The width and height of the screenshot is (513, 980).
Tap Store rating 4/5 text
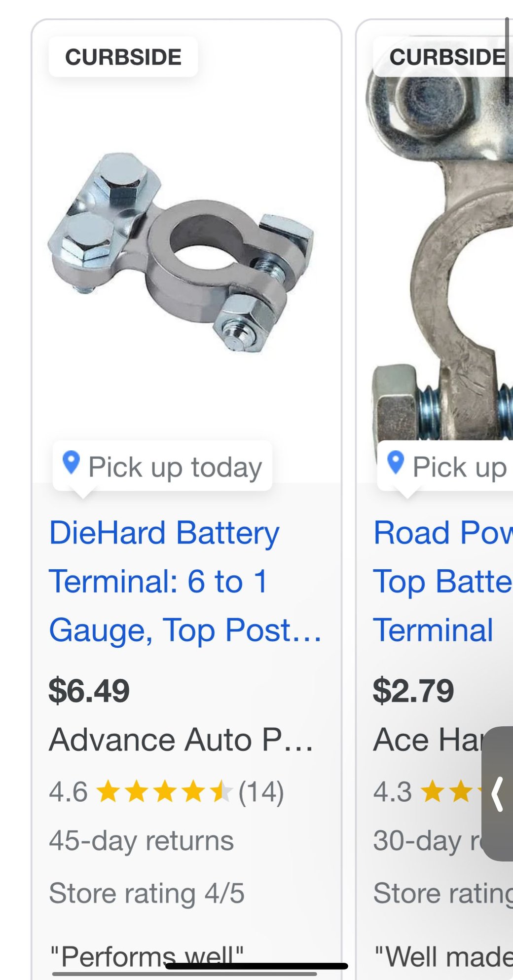[147, 893]
